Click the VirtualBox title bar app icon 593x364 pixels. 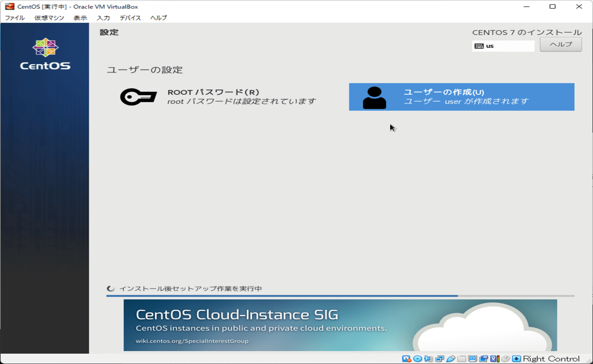point(10,6)
